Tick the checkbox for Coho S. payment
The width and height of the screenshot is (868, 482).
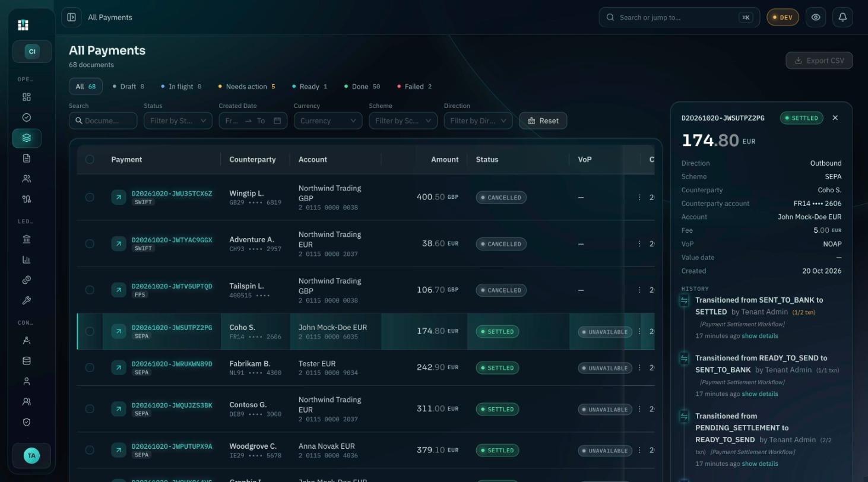[90, 331]
